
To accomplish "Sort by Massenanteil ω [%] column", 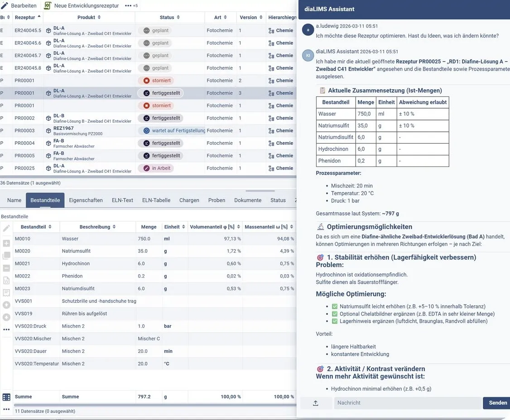I will 269,227.
